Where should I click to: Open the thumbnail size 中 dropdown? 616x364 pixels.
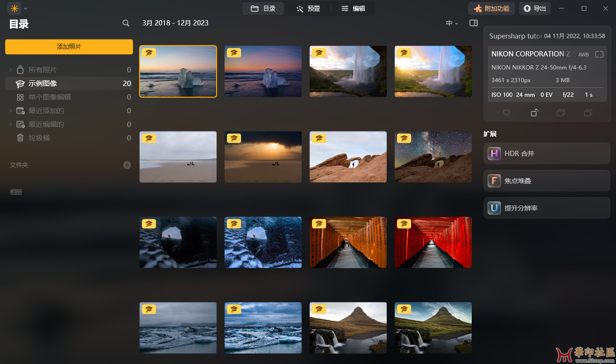(452, 23)
